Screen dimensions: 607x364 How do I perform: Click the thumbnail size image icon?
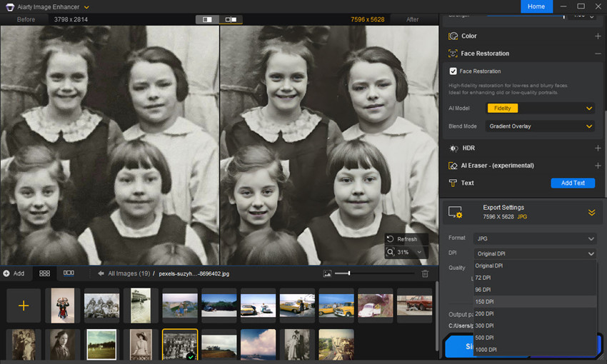click(327, 274)
